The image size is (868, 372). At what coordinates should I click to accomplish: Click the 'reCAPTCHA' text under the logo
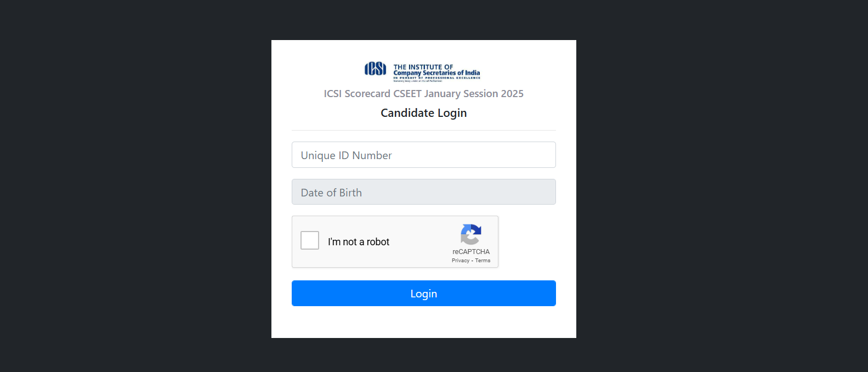tap(471, 252)
